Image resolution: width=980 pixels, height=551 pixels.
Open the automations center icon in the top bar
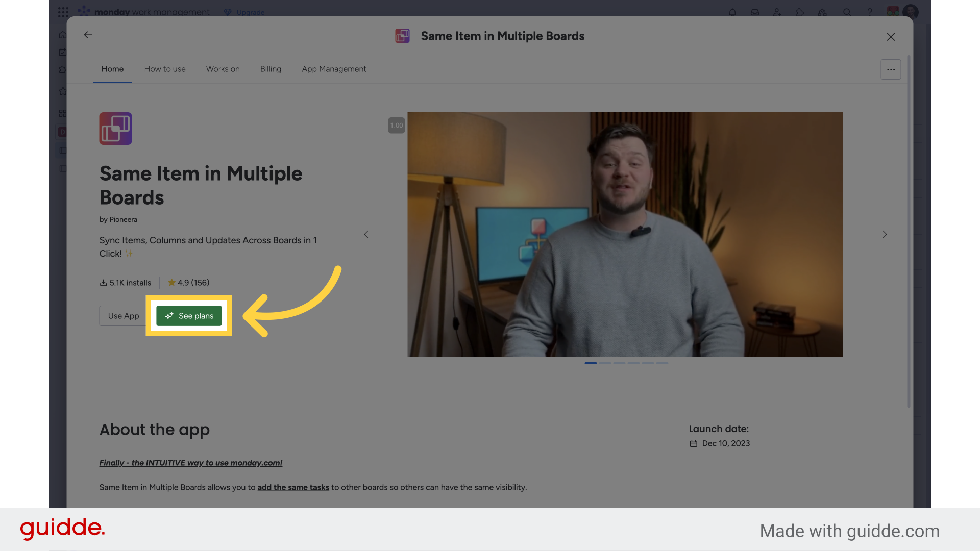point(822,12)
